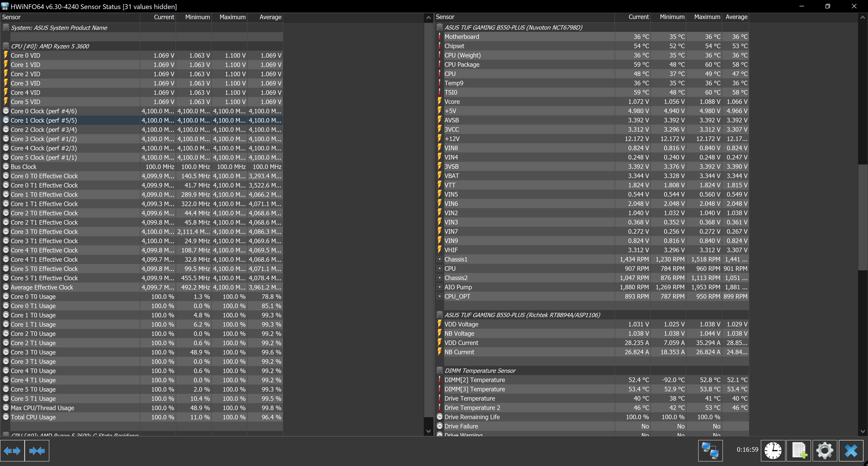Collapse the System: ASUS System Product Name group
Viewport: 868px width, 466px height.
click(6, 28)
